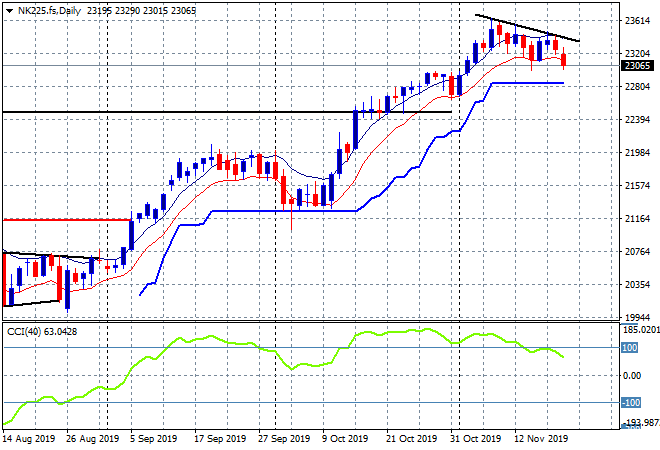Click the 21 Oct 2019 date label
Screen dimensions: 660x450
[412, 439]
